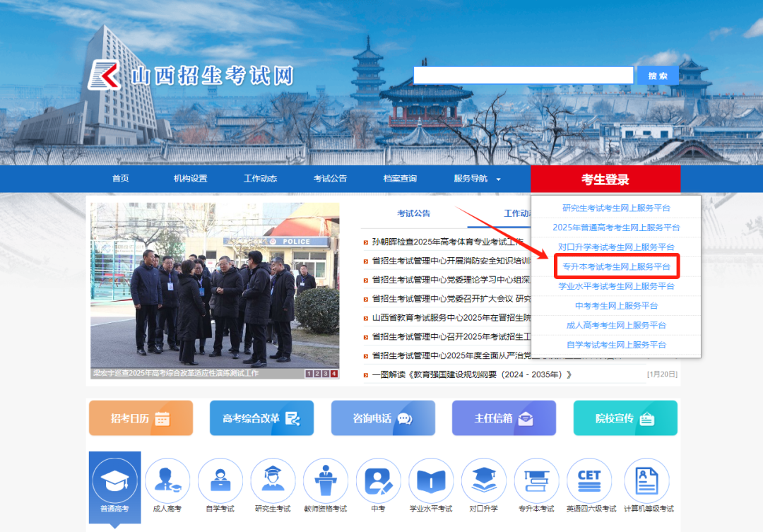Viewport: 763px width, 532px height.
Task: Select the 普通高考 icon
Action: coord(114,481)
